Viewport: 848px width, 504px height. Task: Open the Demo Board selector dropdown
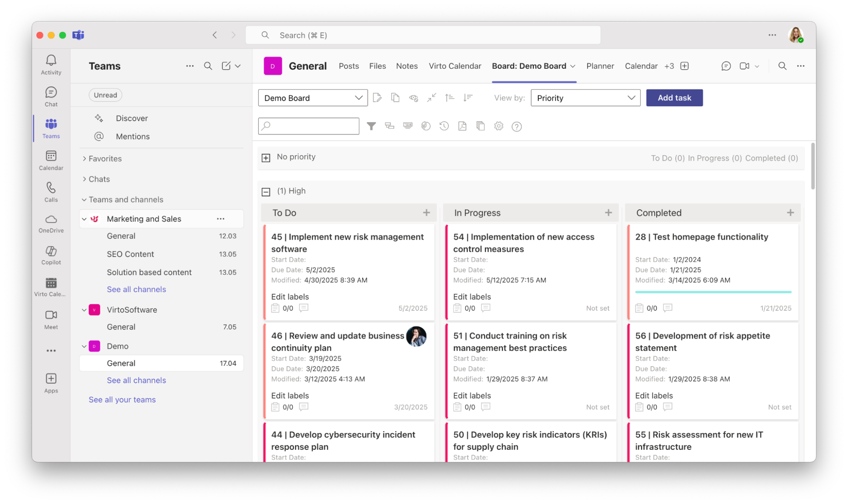tap(313, 97)
